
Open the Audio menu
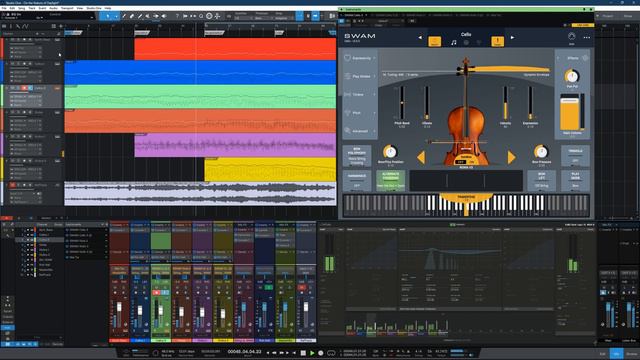[x=53, y=8]
